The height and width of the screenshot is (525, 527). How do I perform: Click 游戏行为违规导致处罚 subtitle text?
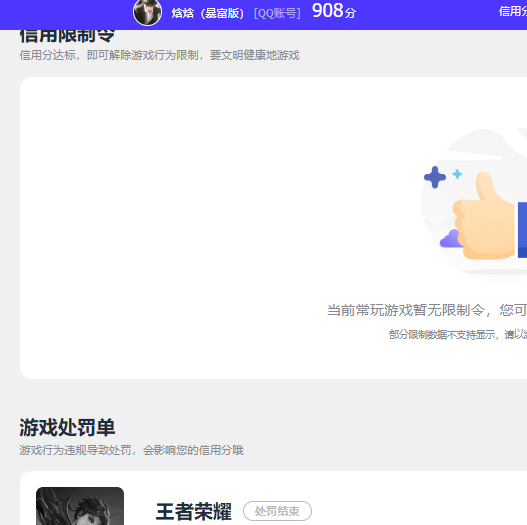(x=131, y=450)
